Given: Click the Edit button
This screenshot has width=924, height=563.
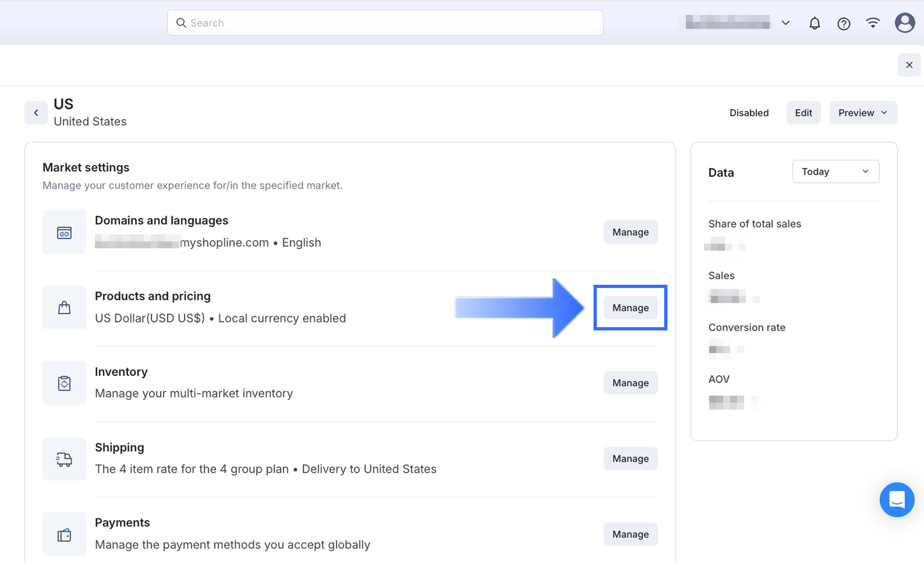Looking at the screenshot, I should click(x=803, y=112).
